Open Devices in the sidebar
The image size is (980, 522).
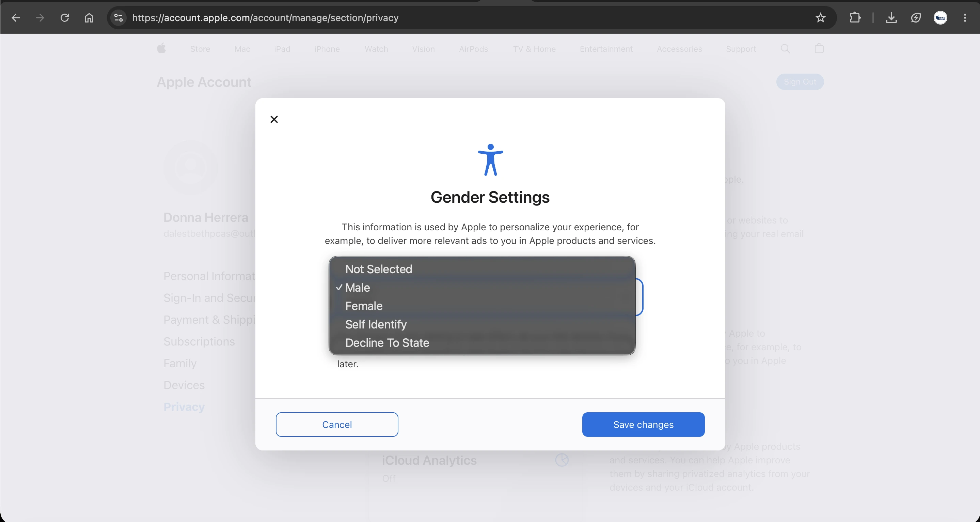click(184, 385)
